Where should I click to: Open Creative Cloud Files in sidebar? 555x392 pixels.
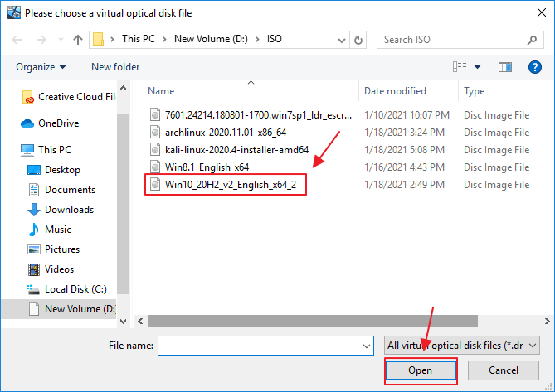point(69,97)
